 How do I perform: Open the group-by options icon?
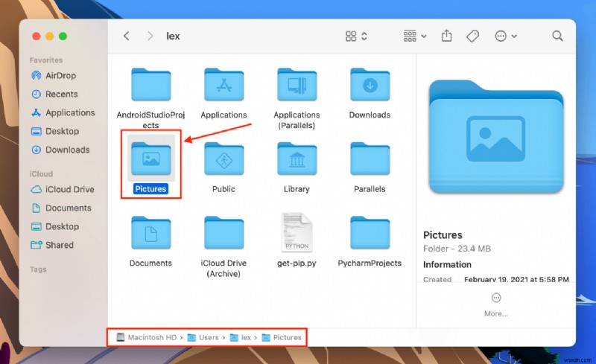[x=410, y=36]
